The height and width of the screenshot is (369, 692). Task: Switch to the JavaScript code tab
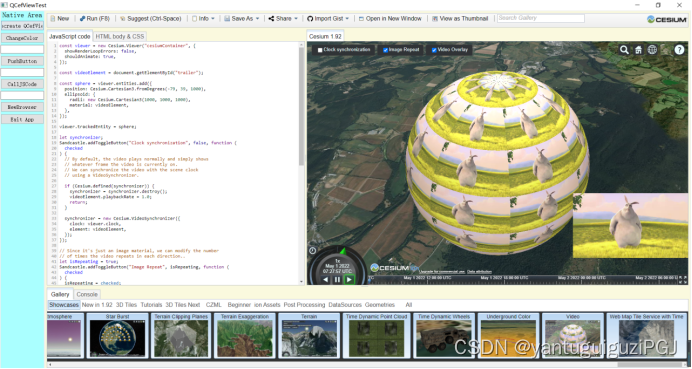pos(69,37)
